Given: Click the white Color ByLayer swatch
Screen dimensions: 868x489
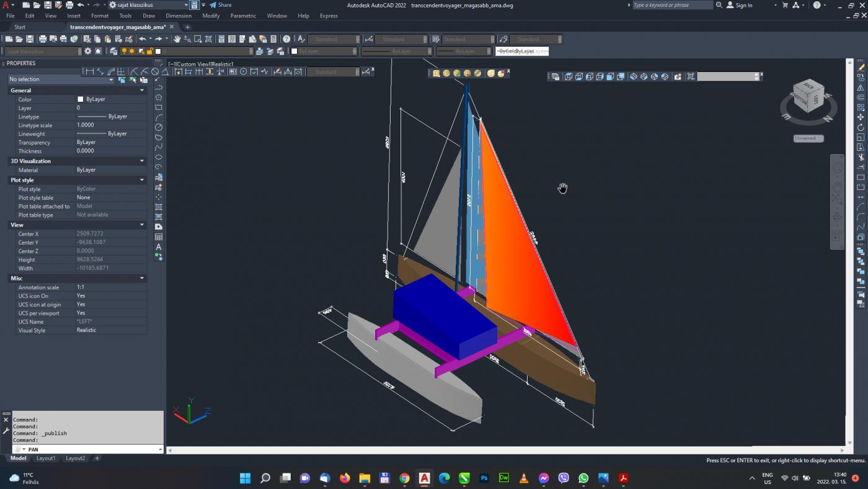Looking at the screenshot, I should coord(81,99).
